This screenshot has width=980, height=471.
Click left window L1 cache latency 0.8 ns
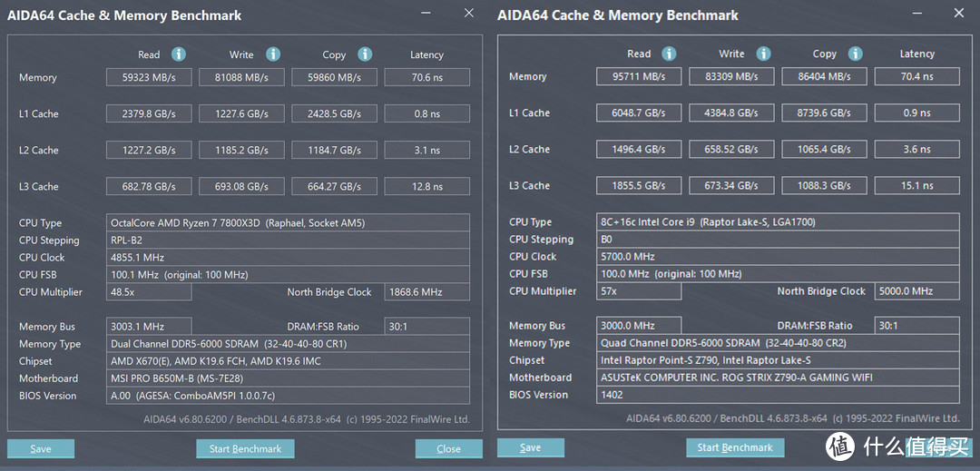[x=426, y=113]
